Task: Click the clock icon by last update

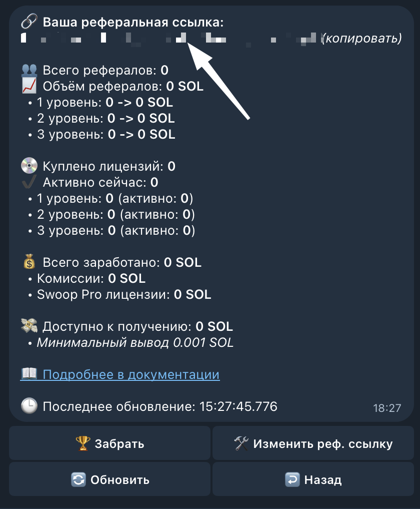Action: point(29,406)
